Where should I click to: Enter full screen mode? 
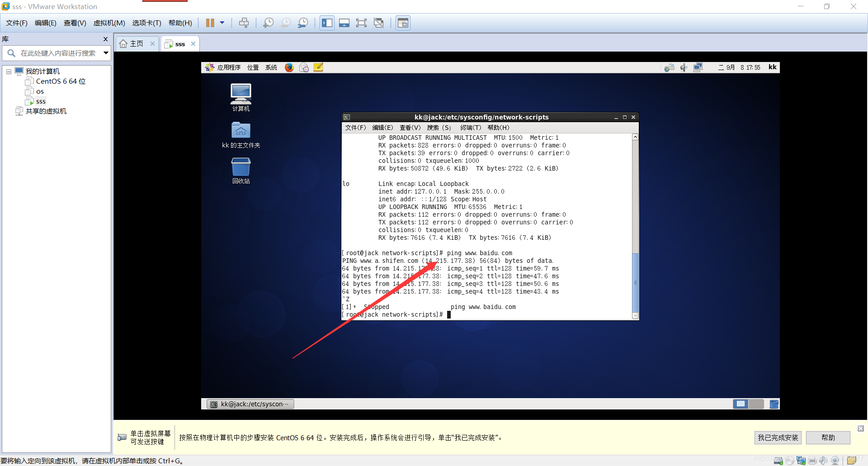[361, 23]
